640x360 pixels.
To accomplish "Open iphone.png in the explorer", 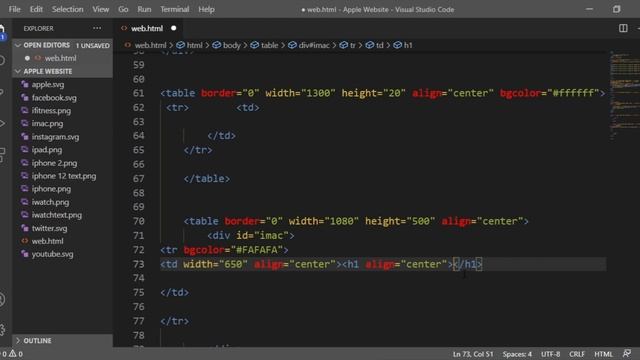I will [x=62, y=189].
